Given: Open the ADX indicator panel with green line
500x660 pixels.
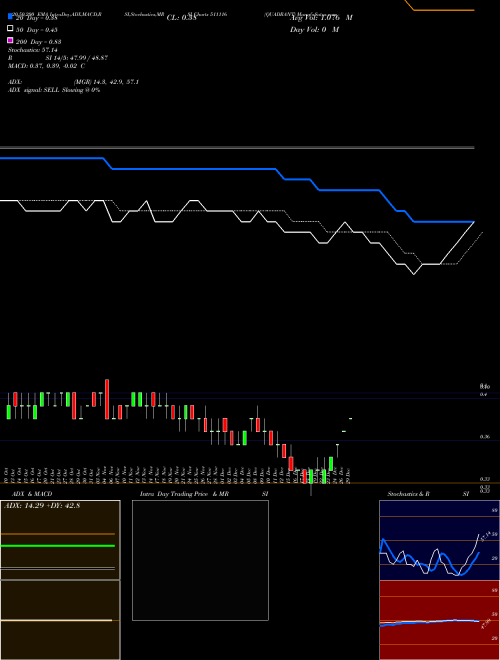Looking at the screenshot, I should pos(60,540).
